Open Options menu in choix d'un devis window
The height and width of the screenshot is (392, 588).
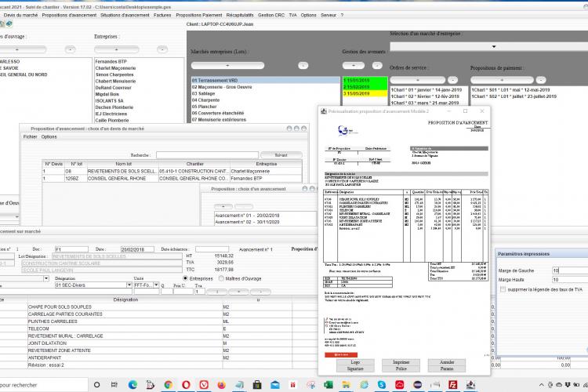49,136
